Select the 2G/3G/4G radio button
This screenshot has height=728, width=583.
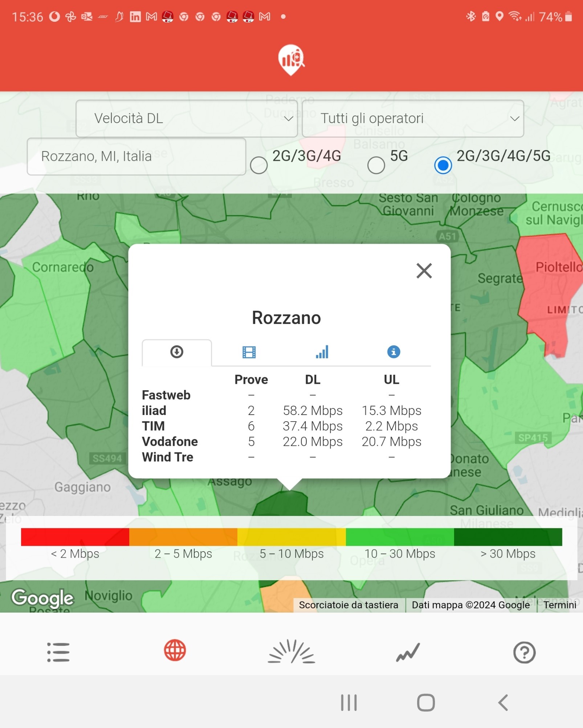[259, 166]
